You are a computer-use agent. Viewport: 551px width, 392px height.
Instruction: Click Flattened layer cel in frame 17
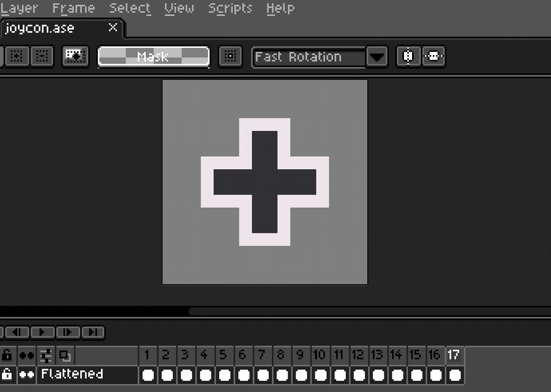(x=455, y=375)
